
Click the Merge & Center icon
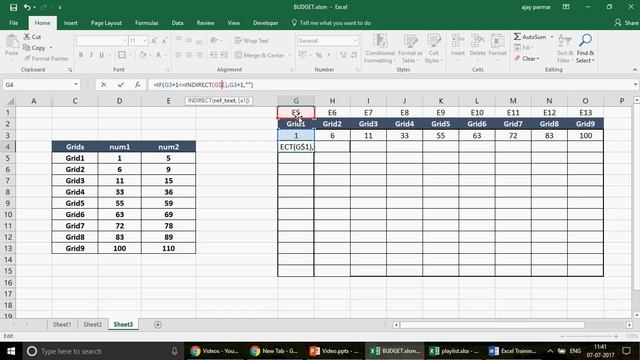click(x=238, y=55)
